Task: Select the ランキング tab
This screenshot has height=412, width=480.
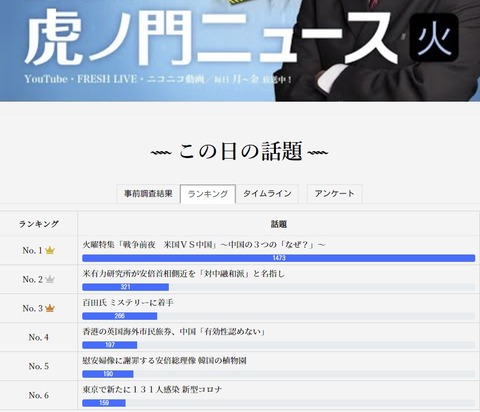Action: (x=208, y=194)
